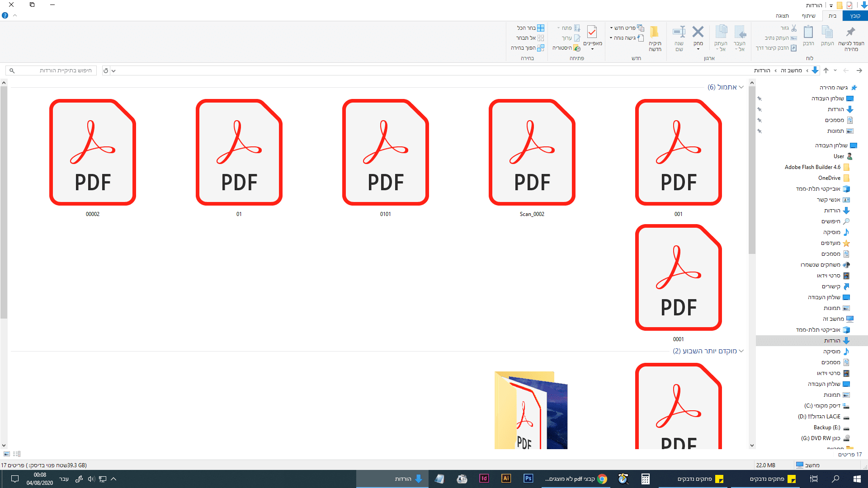Switch to the View ribbon tab

[782, 16]
